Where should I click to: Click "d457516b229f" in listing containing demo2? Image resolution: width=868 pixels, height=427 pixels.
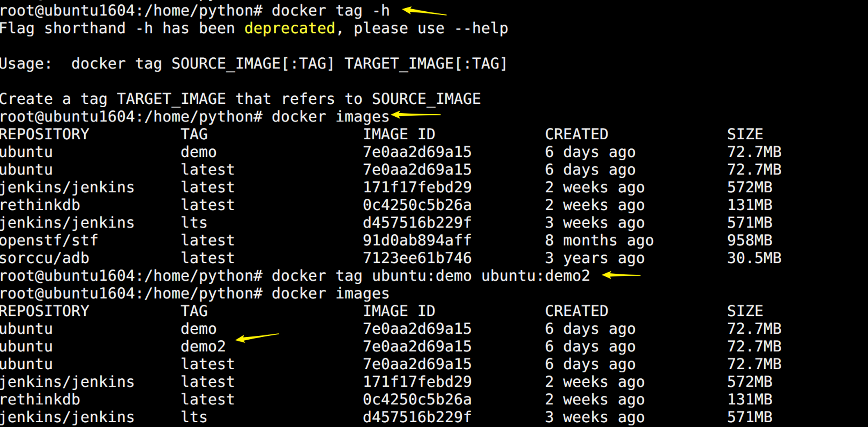[x=417, y=417]
